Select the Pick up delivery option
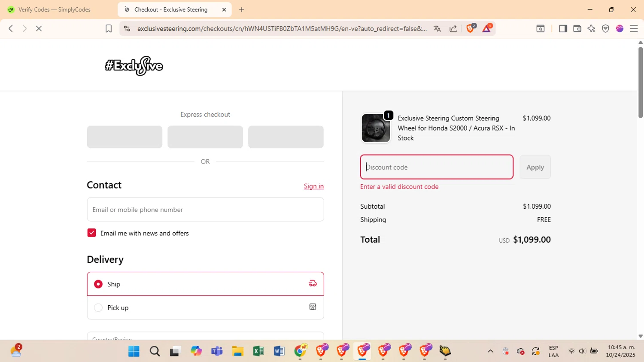Image resolution: width=644 pixels, height=362 pixels. click(205, 307)
